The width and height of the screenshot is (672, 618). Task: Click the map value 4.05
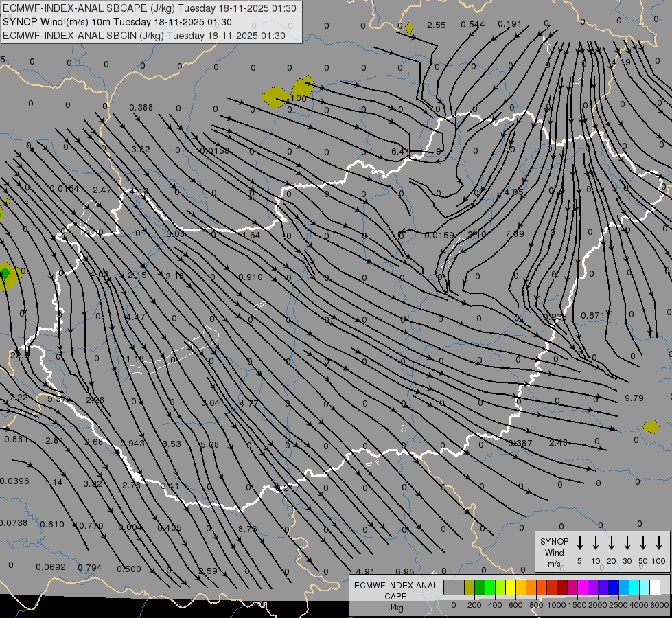coord(514,192)
